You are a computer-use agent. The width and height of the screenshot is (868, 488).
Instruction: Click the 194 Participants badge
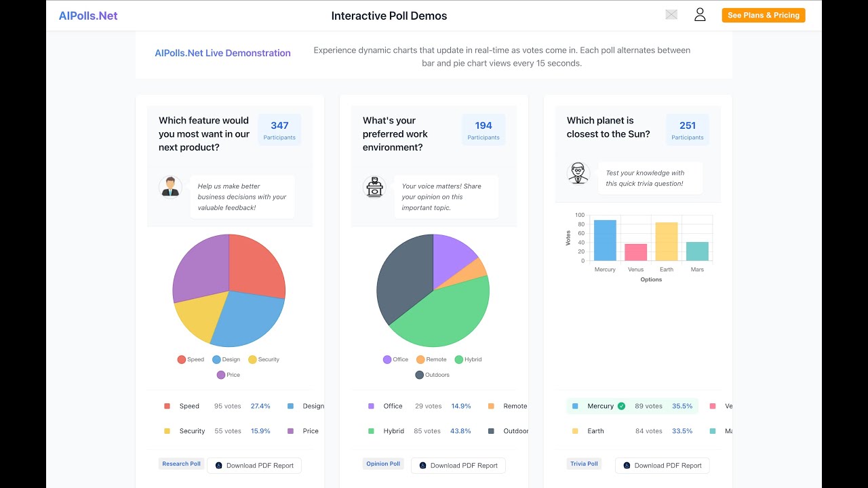(484, 130)
